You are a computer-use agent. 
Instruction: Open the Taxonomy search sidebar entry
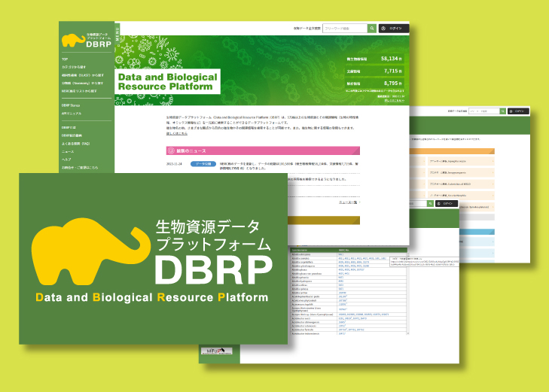point(82,84)
